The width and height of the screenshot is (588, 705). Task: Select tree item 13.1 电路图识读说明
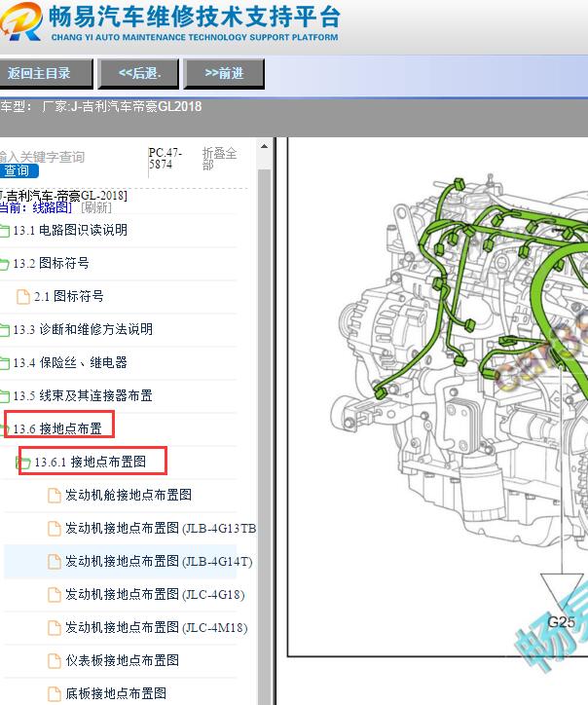click(x=70, y=230)
